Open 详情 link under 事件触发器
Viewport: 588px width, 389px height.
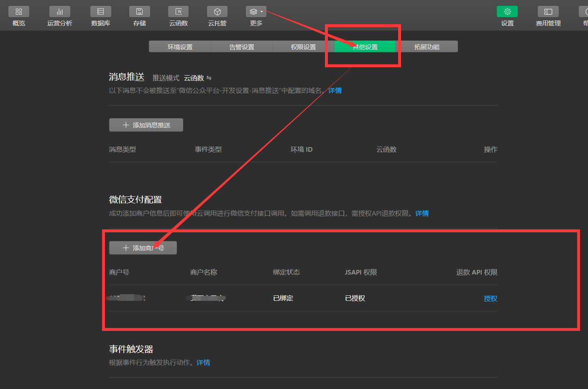pyautogui.click(x=203, y=362)
